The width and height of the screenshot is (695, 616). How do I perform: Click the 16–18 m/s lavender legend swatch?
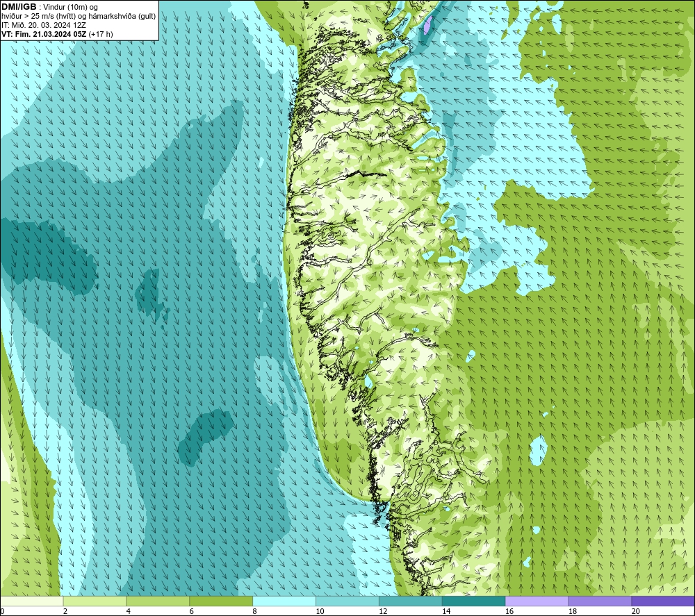537,601
